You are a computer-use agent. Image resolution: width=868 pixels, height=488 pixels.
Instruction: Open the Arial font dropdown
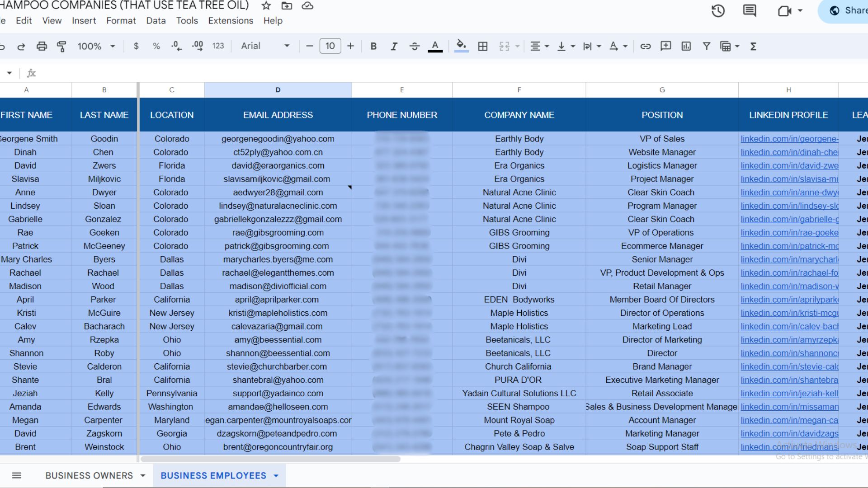pos(265,46)
